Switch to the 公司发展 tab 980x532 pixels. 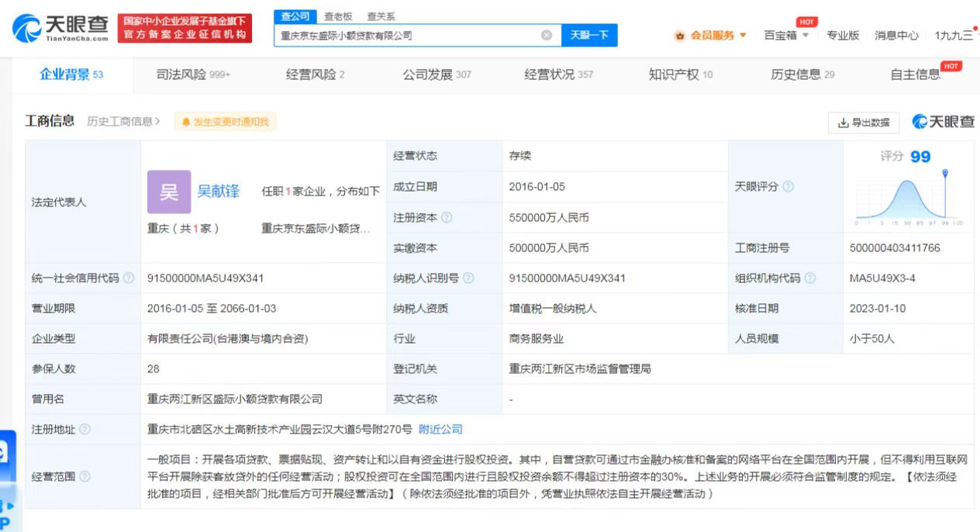click(x=437, y=74)
